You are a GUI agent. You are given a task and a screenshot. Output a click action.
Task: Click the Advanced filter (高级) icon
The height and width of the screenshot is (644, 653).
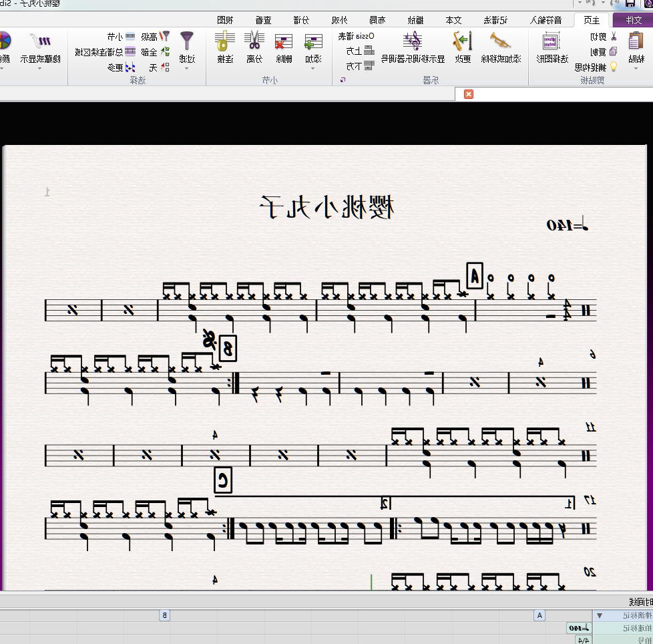coord(166,36)
